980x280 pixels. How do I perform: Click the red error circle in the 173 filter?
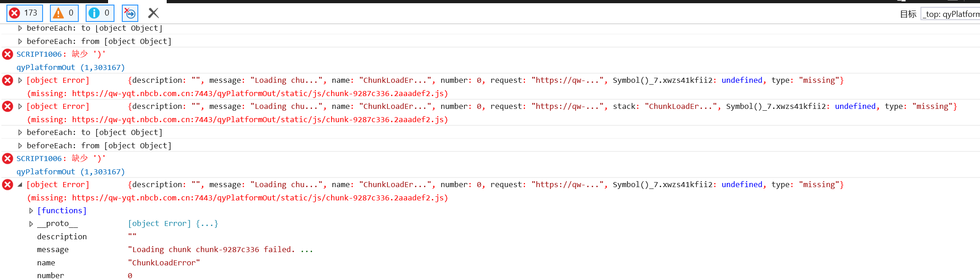click(15, 13)
